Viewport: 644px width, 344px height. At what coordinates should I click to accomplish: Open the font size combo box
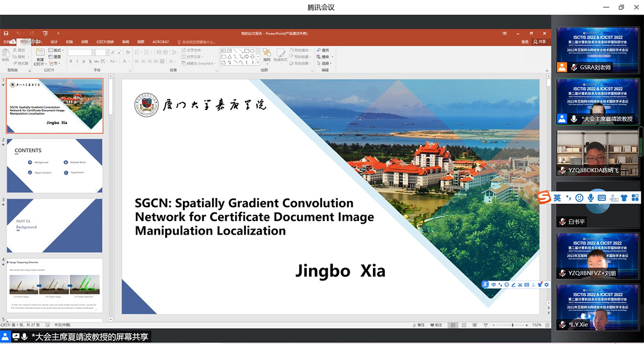click(x=102, y=53)
